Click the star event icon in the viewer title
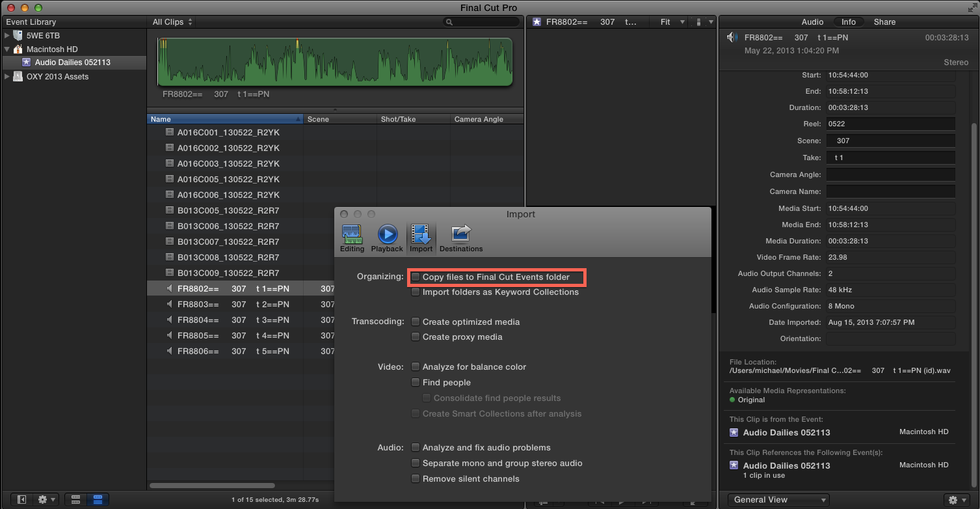Image resolution: width=980 pixels, height=509 pixels. point(536,21)
